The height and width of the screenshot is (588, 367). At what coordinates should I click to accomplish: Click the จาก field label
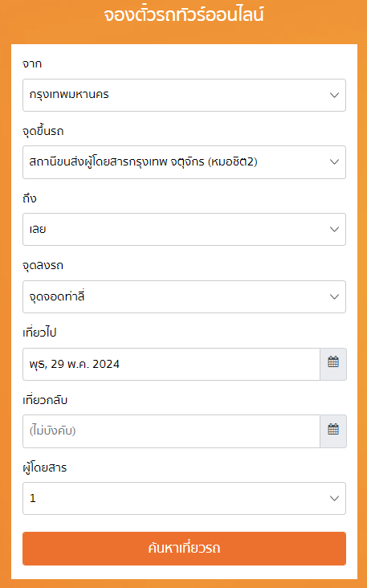point(32,63)
